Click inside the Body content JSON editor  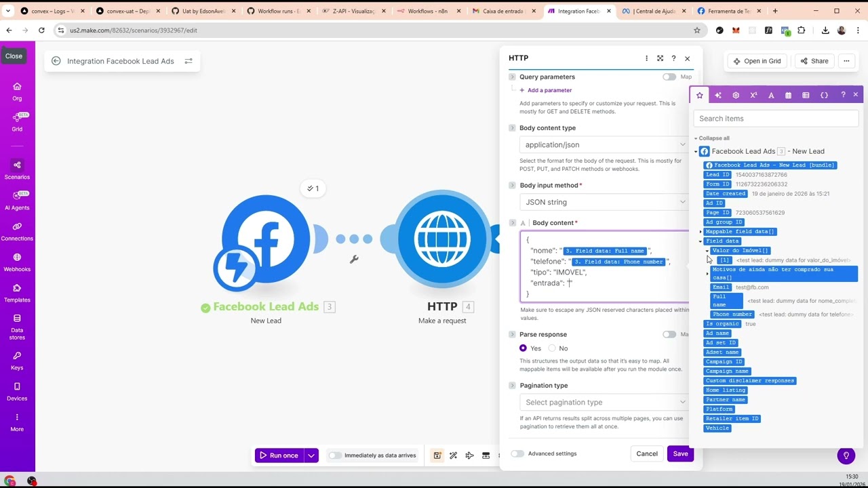(604, 267)
